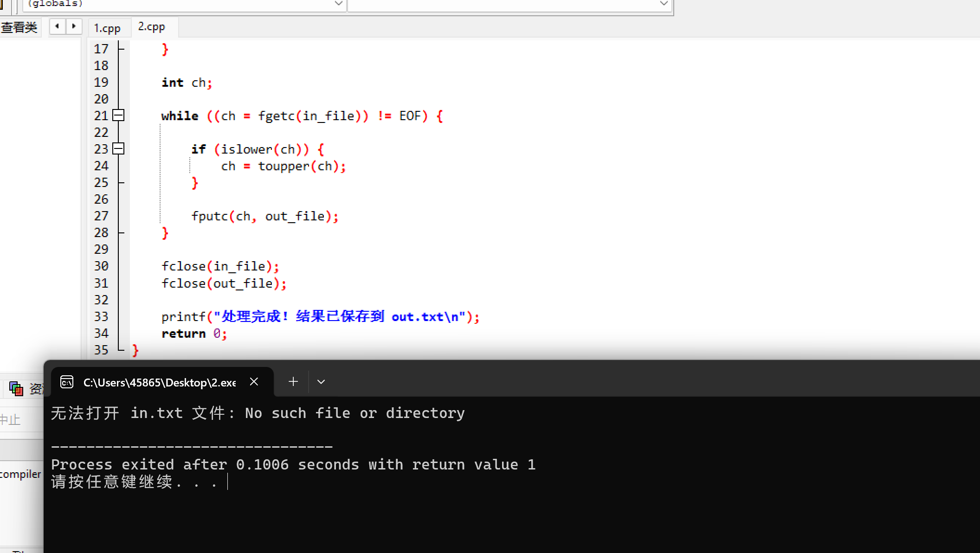Collapse the if block fold at line 23
This screenshot has height=553, width=980.
click(x=119, y=149)
